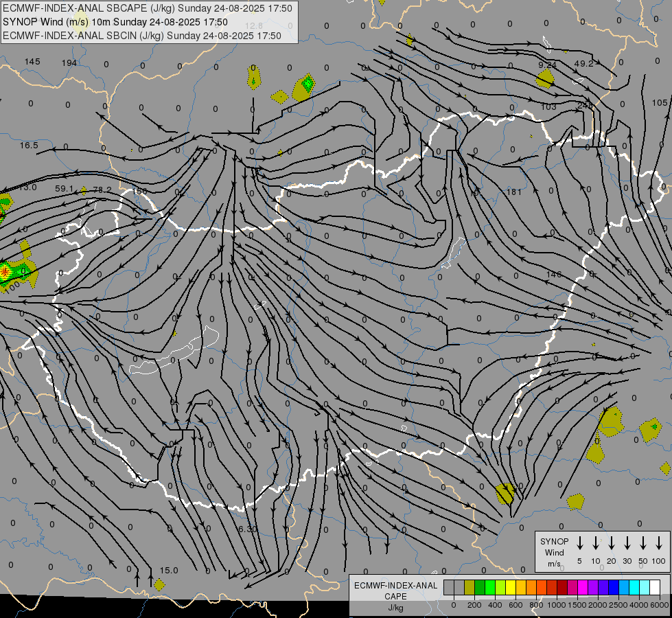Click the 1000 tick label on CAPE scale
This screenshot has width=672, height=618.
pos(556,605)
